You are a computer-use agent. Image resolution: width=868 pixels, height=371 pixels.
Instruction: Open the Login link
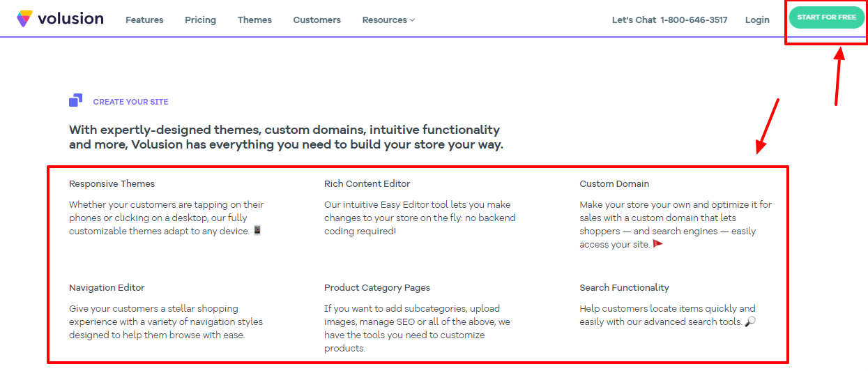coord(757,20)
